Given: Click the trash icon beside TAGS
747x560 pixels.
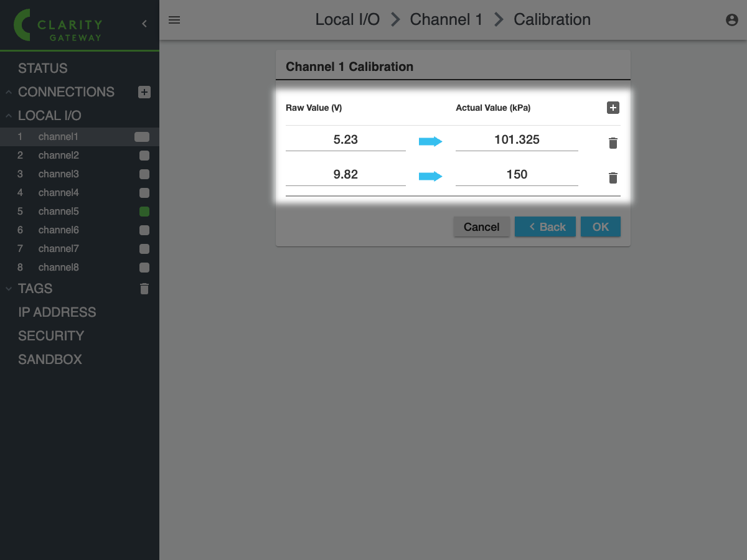Looking at the screenshot, I should click(144, 289).
